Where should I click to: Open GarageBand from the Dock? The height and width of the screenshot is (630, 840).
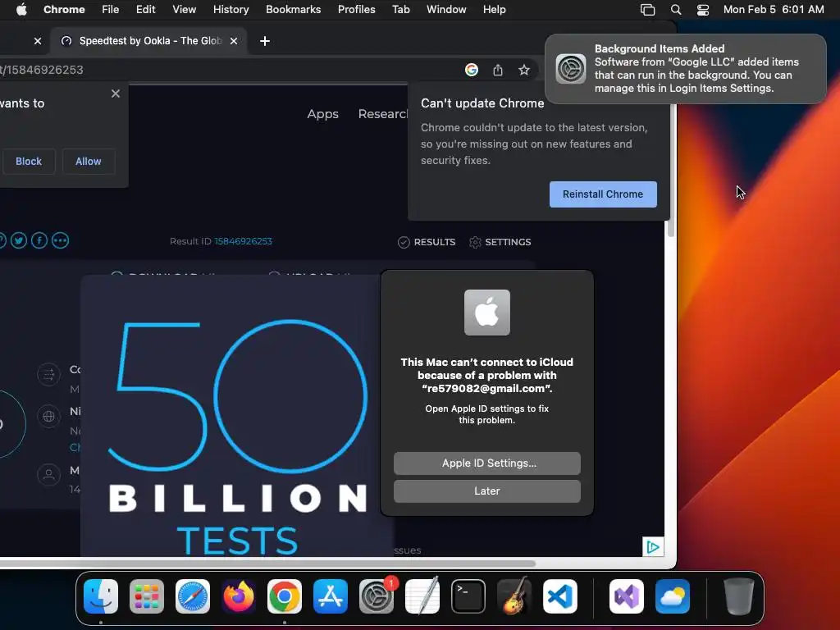(514, 596)
